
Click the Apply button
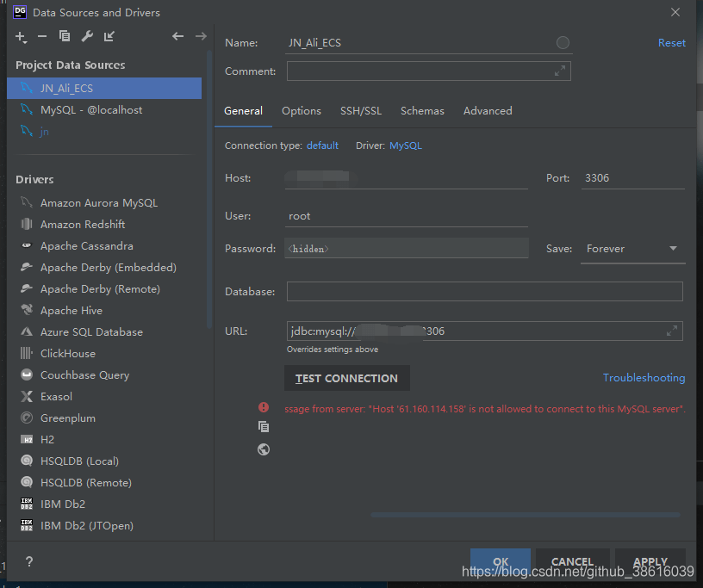[650, 561]
